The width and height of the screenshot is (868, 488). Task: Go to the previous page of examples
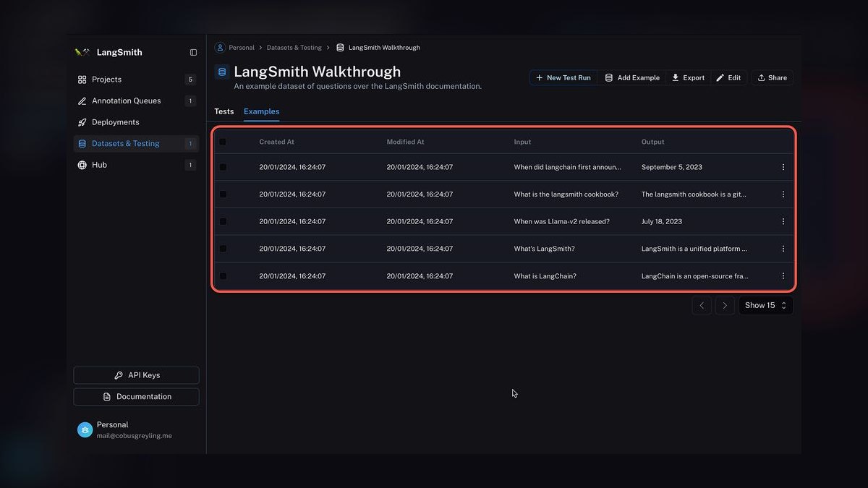[702, 306]
